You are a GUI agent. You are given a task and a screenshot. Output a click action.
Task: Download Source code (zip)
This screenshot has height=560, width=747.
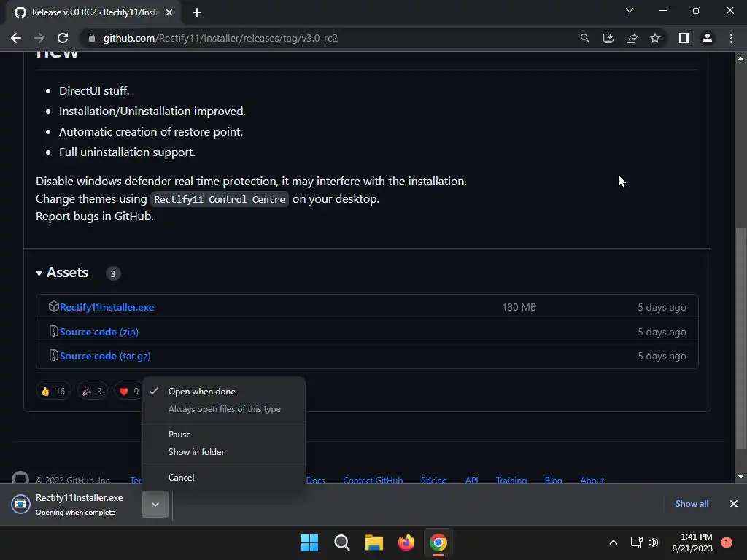(99, 332)
